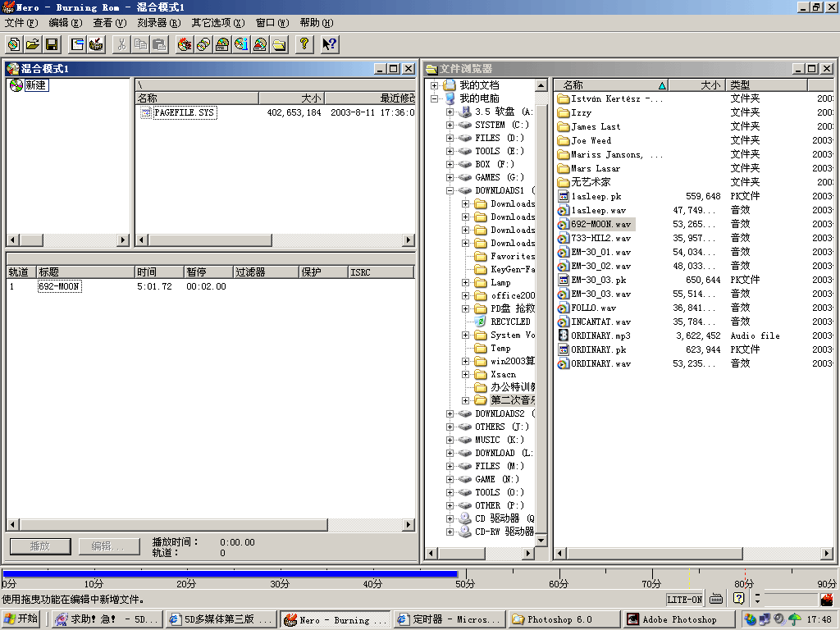Image resolution: width=840 pixels, height=630 pixels.
Task: Open the 窗口(W) menu
Action: click(x=272, y=22)
